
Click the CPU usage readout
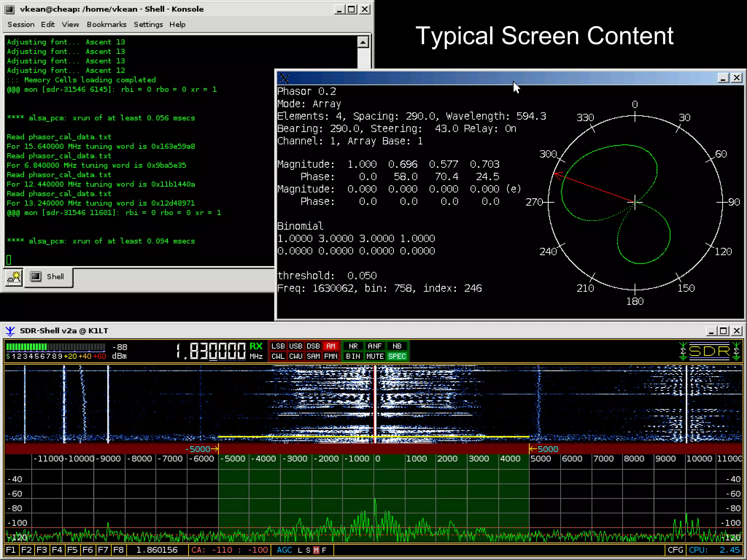(x=715, y=550)
